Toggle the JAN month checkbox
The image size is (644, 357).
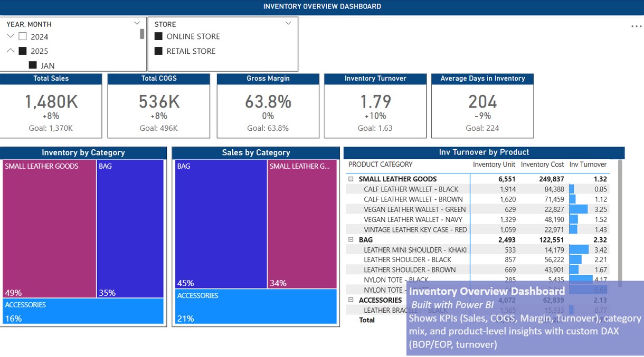point(33,65)
